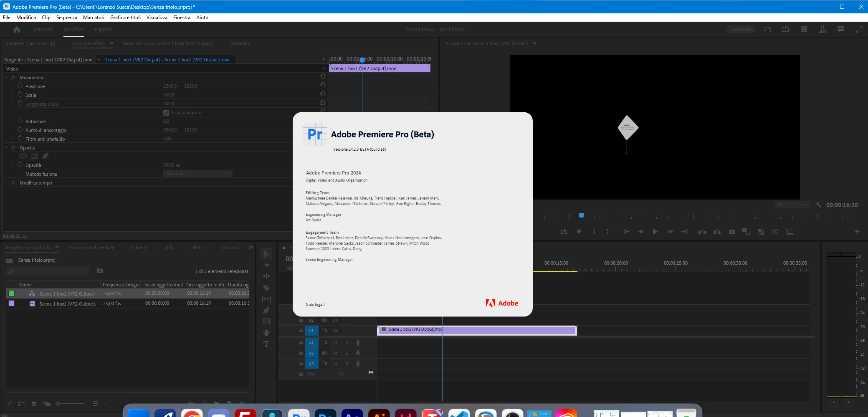868x417 pixels.
Task: Add a marker in the Program monitor
Action: [579, 232]
